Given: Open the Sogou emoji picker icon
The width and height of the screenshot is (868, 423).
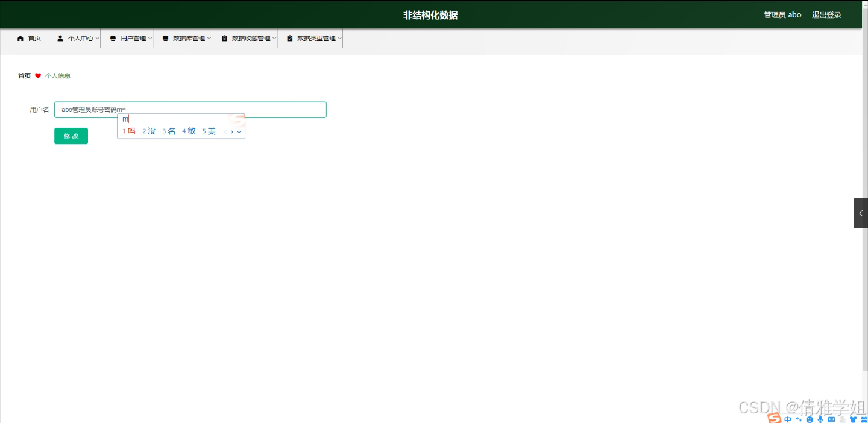Looking at the screenshot, I should click(810, 419).
